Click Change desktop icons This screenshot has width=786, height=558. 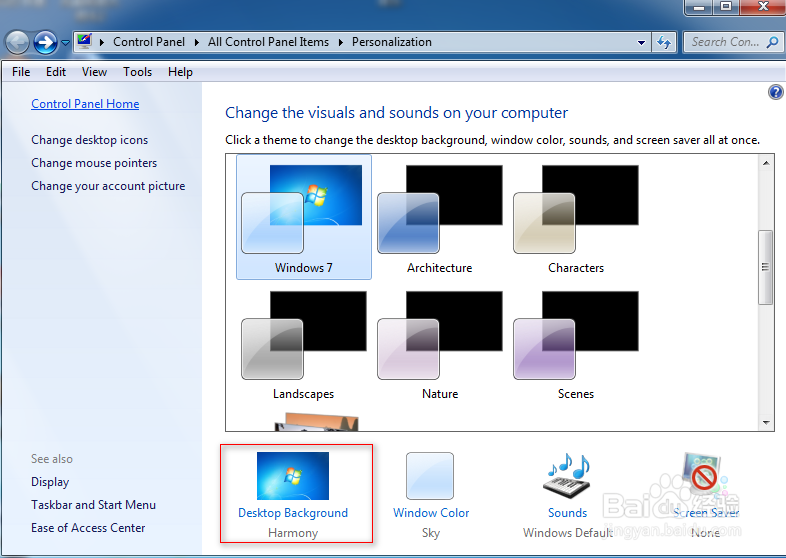coord(90,140)
